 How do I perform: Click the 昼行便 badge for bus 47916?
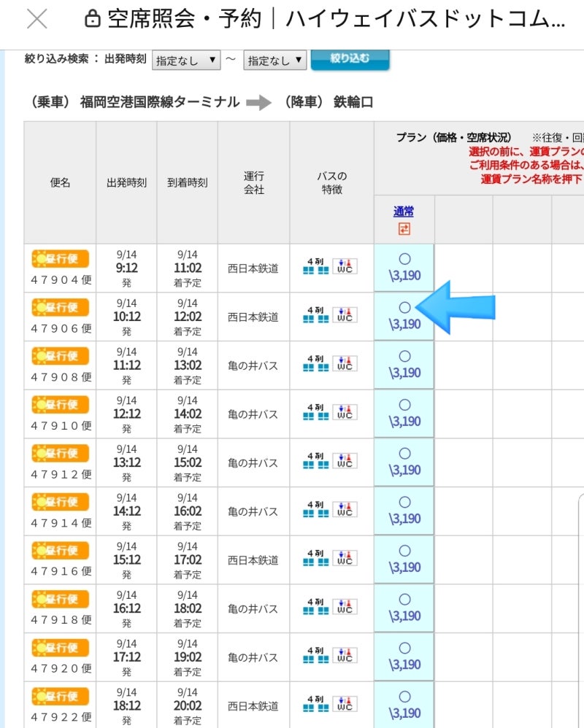(61, 551)
